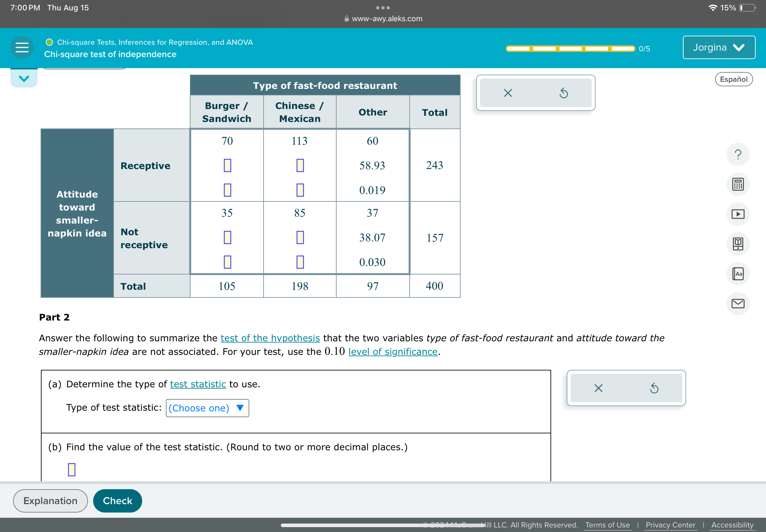Open the hamburger navigation menu

pyautogui.click(x=22, y=47)
